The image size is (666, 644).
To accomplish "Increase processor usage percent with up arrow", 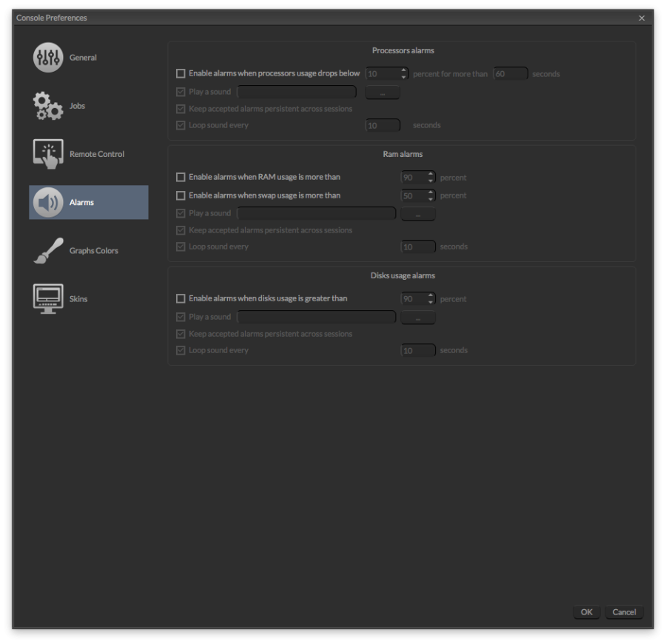I will (403, 70).
